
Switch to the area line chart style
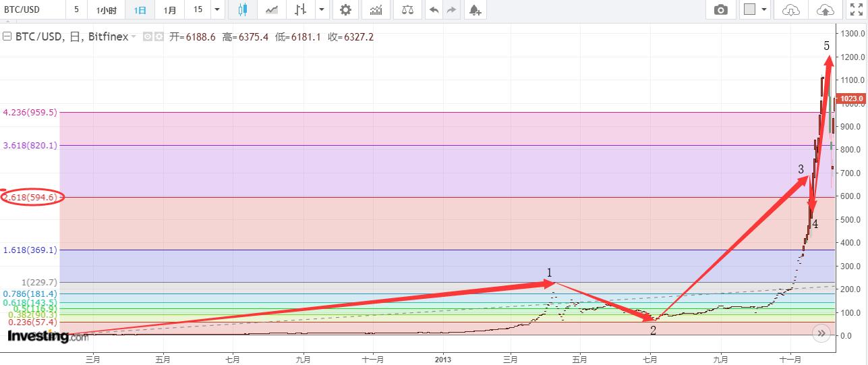pyautogui.click(x=272, y=9)
